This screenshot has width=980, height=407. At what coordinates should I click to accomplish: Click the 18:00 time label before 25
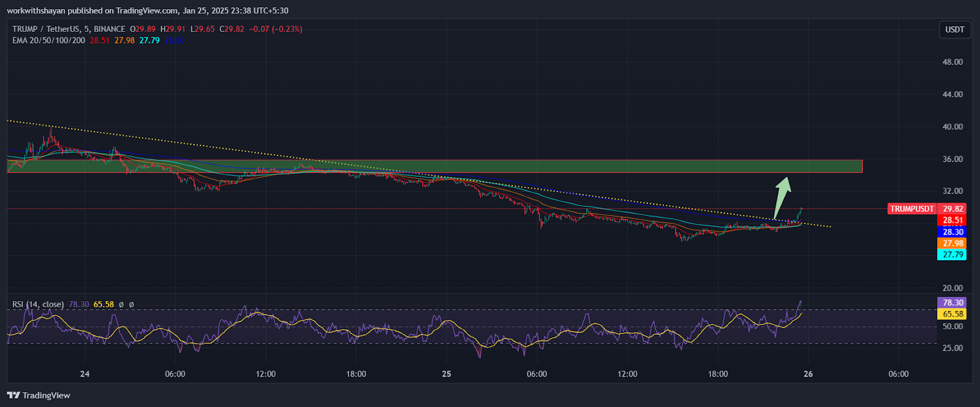coord(356,374)
